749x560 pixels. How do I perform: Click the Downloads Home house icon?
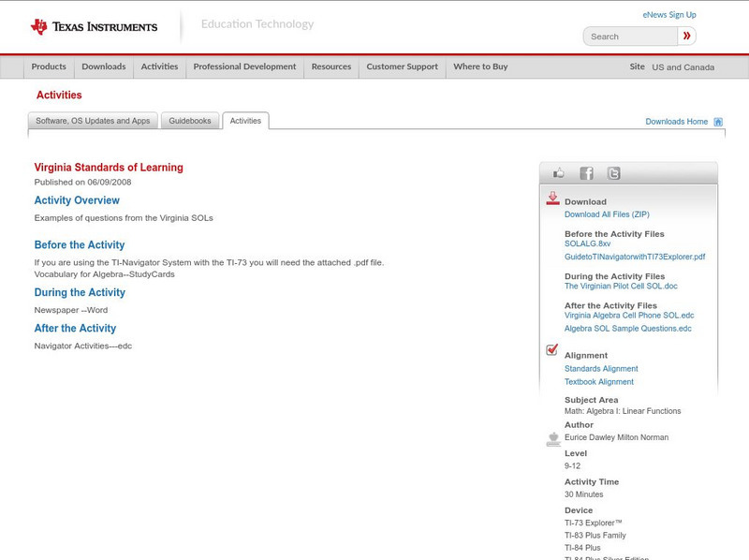pyautogui.click(x=717, y=121)
